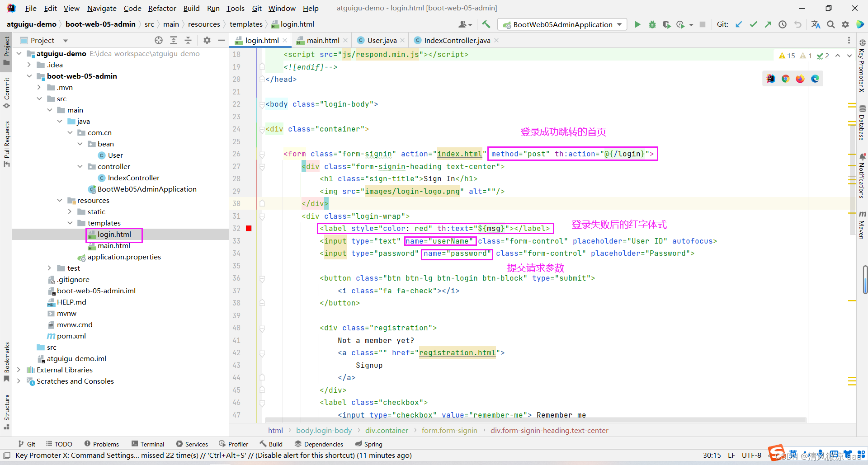Viewport: 868px width, 465px height.
Task: Hide the Project tool window
Action: coord(221,40)
